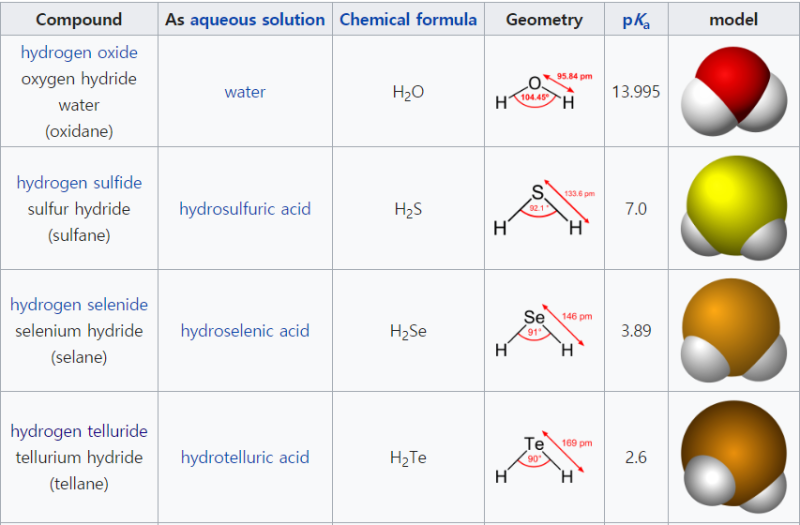The height and width of the screenshot is (525, 800).
Task: Open the pKa header link
Action: (x=636, y=20)
